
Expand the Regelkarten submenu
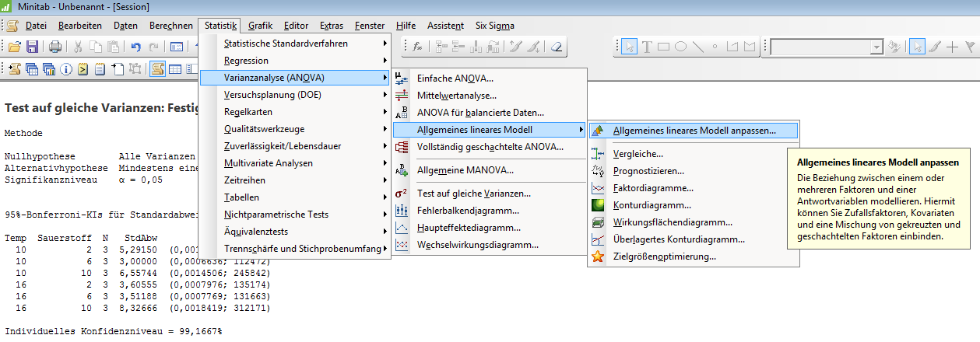[296, 112]
